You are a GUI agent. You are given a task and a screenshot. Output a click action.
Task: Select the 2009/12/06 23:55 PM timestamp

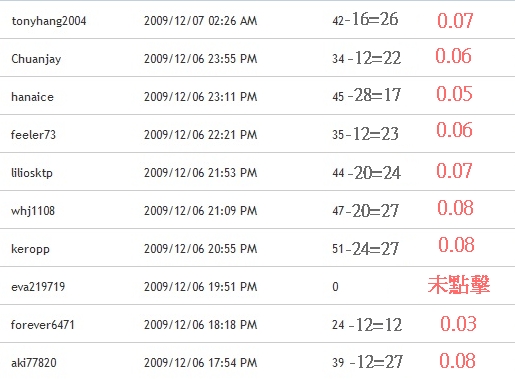point(201,59)
